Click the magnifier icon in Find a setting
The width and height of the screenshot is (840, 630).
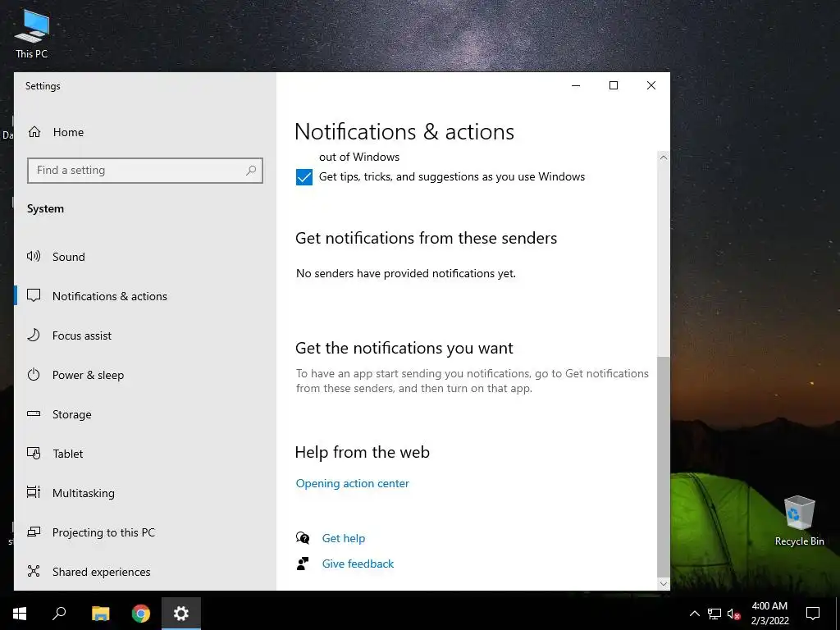(x=251, y=171)
